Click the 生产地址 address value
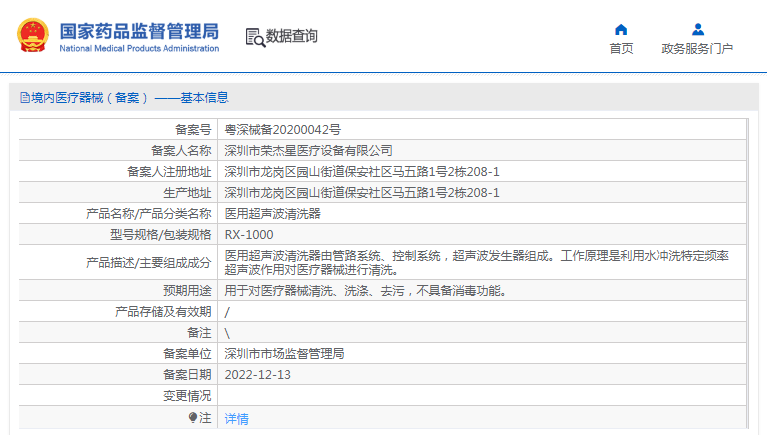The width and height of the screenshot is (767, 435). (x=361, y=193)
